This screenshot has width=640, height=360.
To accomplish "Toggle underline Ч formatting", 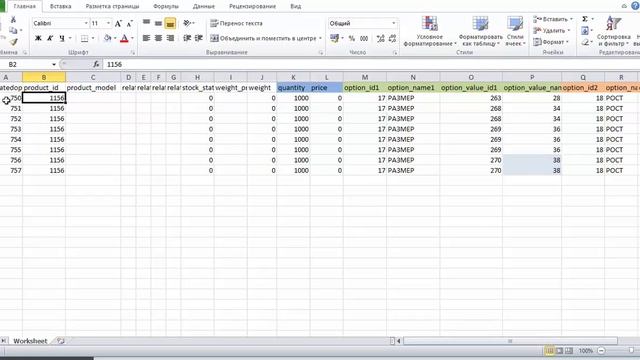I will [x=62, y=38].
